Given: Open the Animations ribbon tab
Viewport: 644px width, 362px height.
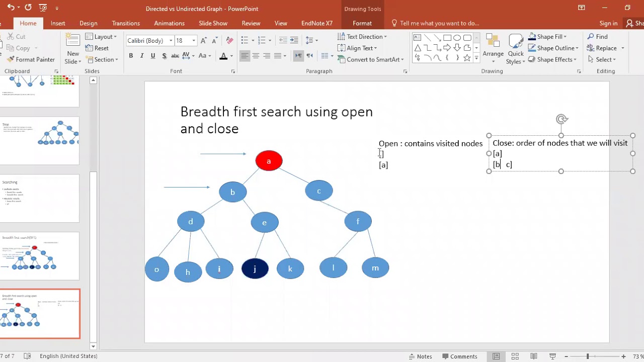Looking at the screenshot, I should pyautogui.click(x=170, y=23).
